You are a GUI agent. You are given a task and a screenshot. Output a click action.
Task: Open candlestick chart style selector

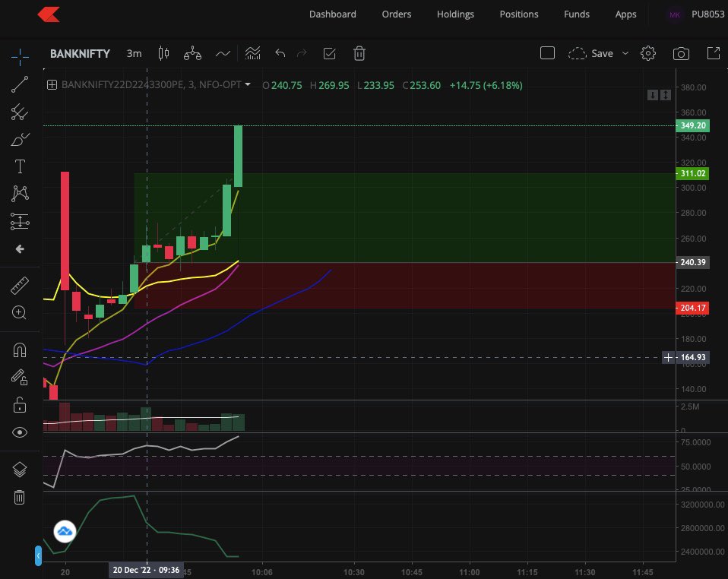click(163, 53)
